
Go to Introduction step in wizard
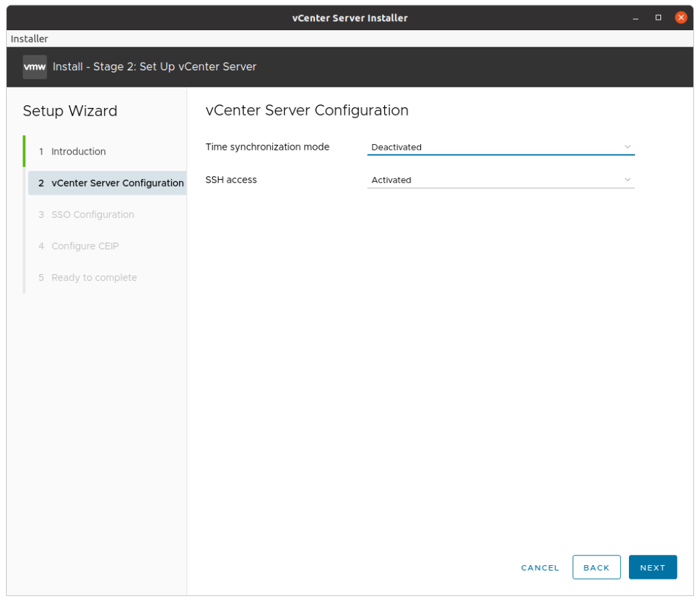click(x=79, y=152)
